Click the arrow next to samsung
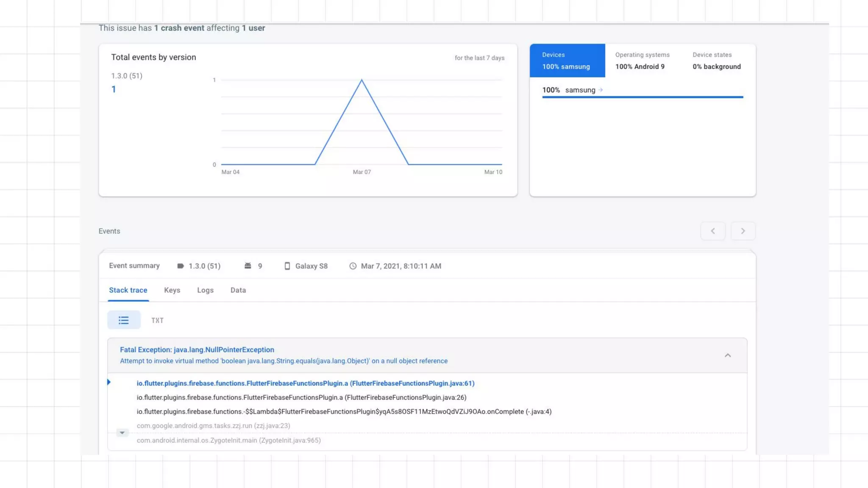 point(601,90)
